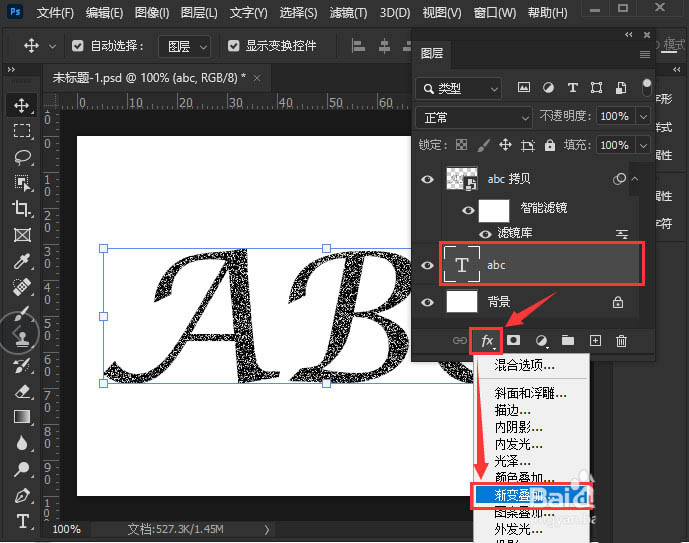Add a layer mask
689x543 pixels.
(513, 340)
